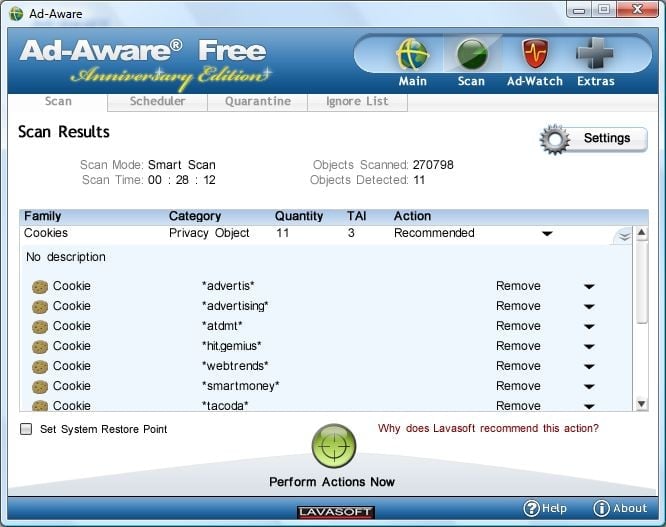Click the Privacy Object category cell
The width and height of the screenshot is (666, 527).
pos(209,233)
